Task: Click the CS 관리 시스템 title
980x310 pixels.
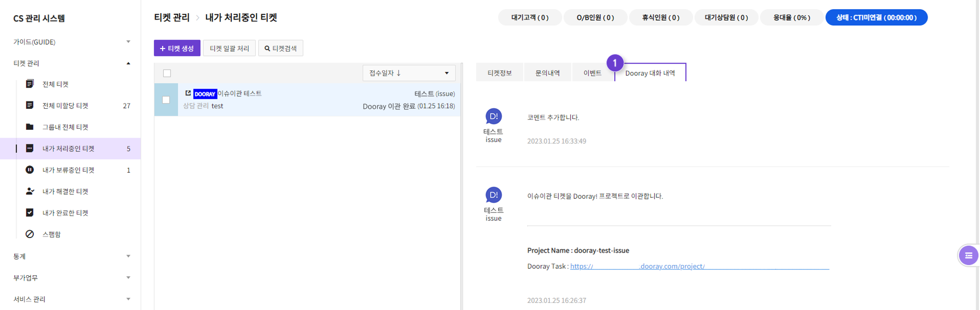Action: point(39,18)
